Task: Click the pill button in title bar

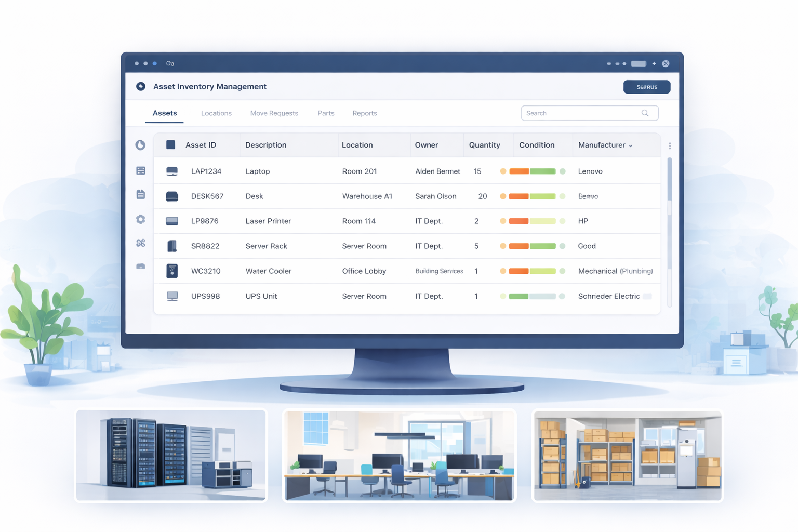Action: click(639, 63)
